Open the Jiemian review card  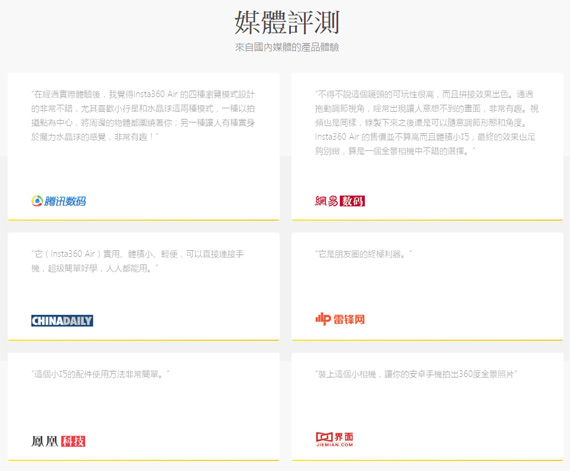tap(428, 407)
